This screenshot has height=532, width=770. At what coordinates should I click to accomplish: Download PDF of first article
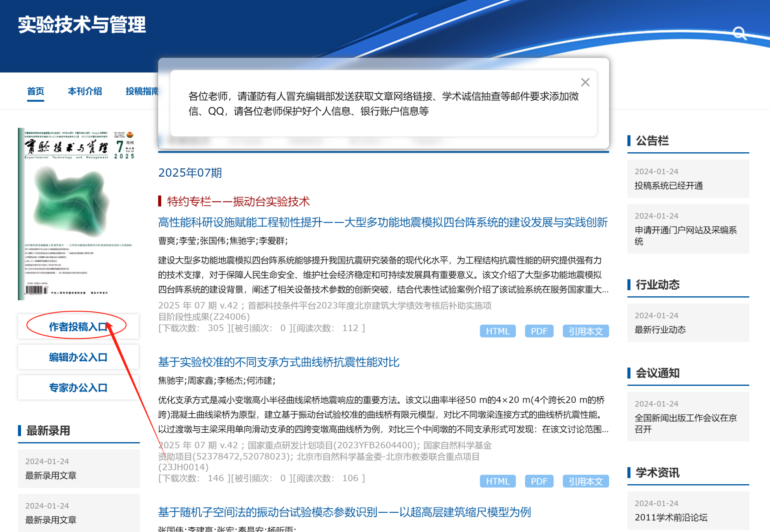click(x=539, y=331)
